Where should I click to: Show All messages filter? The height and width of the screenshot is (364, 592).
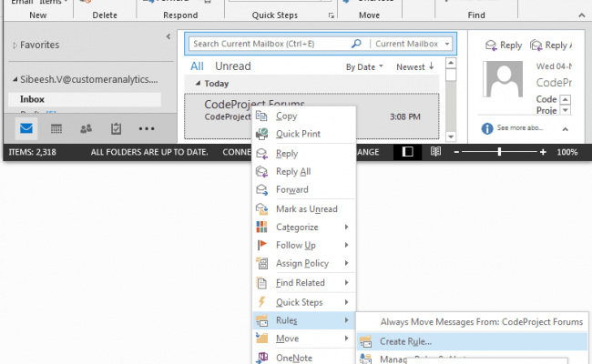coord(197,66)
